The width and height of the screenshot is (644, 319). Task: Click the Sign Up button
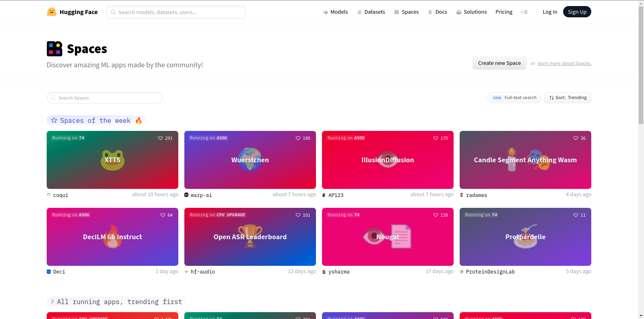coord(577,12)
